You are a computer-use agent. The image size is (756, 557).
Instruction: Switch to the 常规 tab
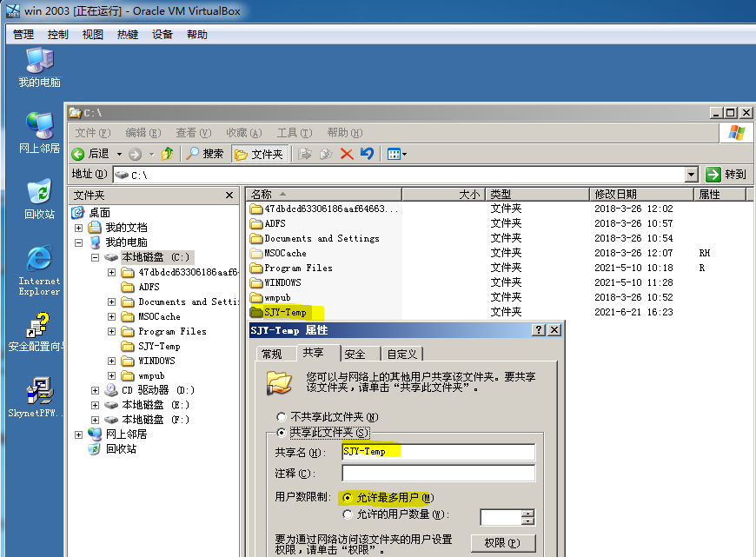pyautogui.click(x=272, y=354)
